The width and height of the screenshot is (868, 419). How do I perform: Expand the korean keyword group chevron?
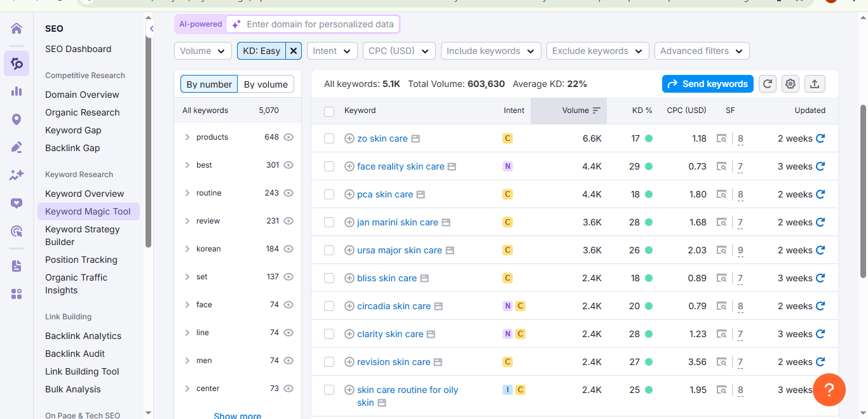coord(186,248)
